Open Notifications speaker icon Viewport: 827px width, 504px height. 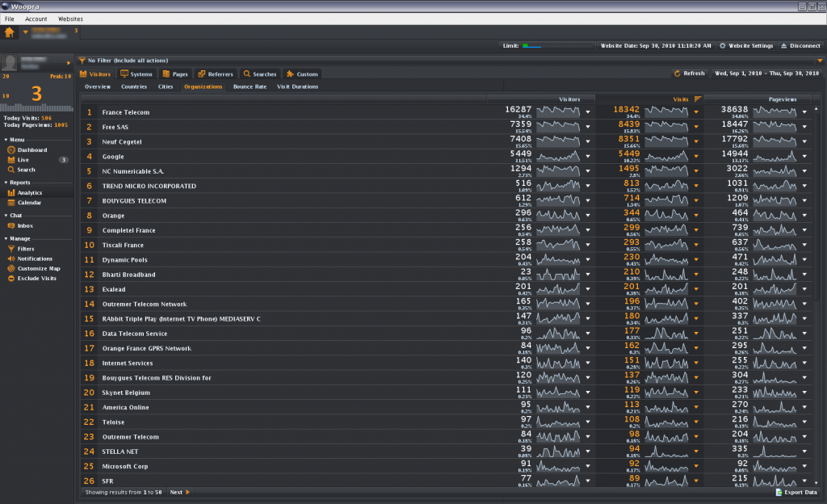pyautogui.click(x=11, y=258)
